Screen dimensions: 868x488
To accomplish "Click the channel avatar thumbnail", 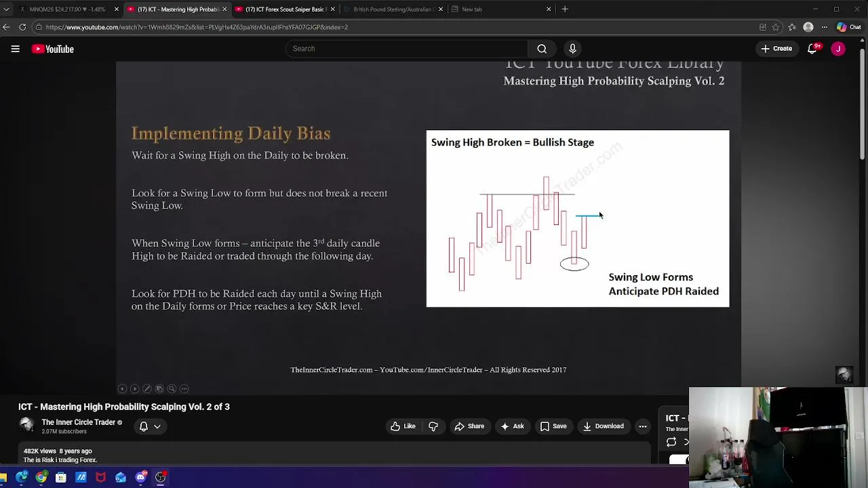I will (26, 426).
